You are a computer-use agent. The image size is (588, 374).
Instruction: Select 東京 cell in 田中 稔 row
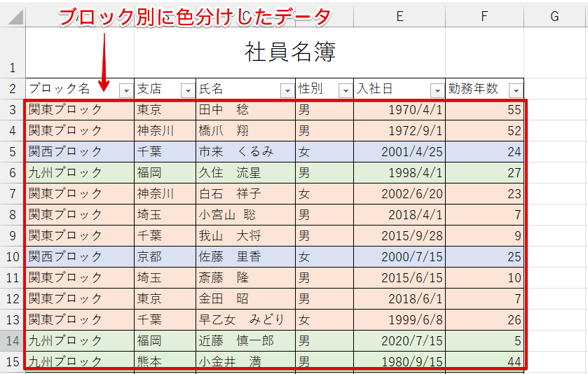pos(165,110)
